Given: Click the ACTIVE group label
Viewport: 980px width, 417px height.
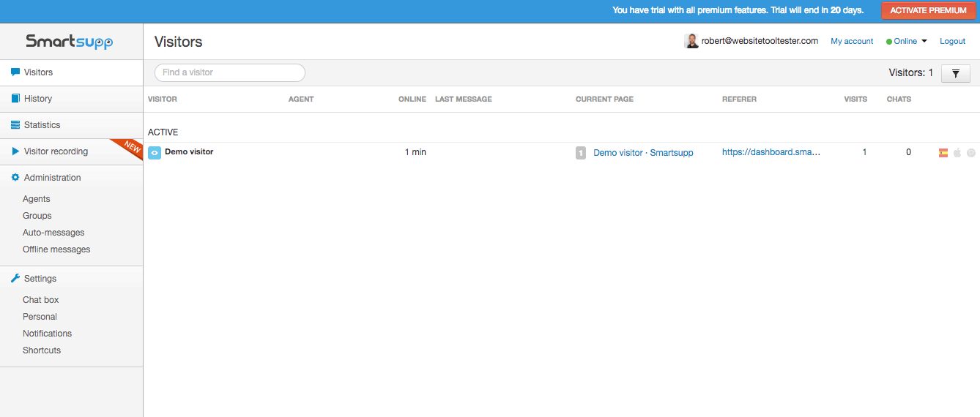Looking at the screenshot, I should click(163, 132).
